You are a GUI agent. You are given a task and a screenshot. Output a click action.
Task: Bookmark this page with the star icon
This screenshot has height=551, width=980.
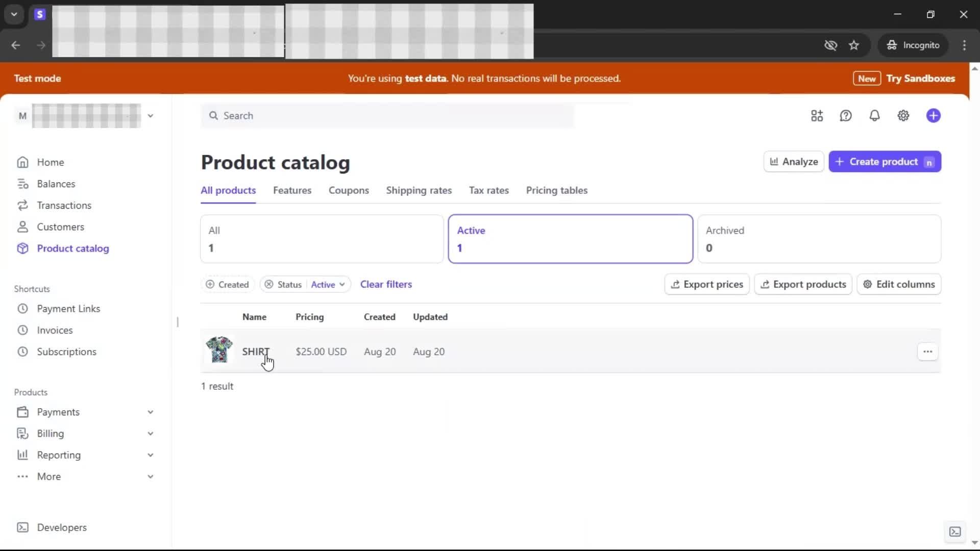(x=853, y=45)
